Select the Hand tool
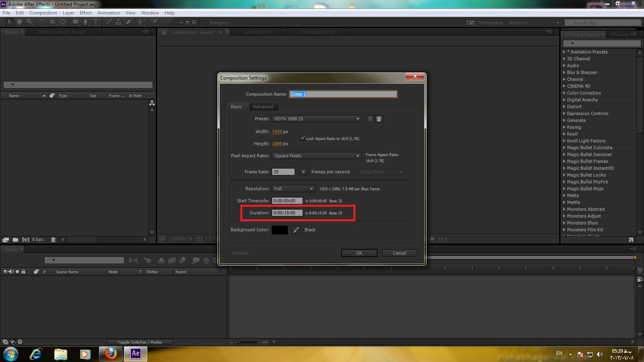This screenshot has width=644, height=362. click(x=19, y=22)
